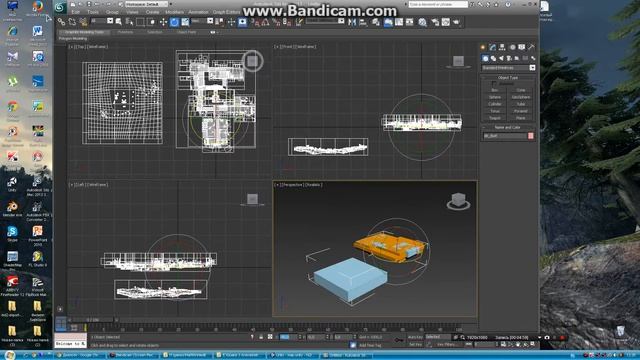
Task: Select the Select and Link tool
Action: [61, 22]
